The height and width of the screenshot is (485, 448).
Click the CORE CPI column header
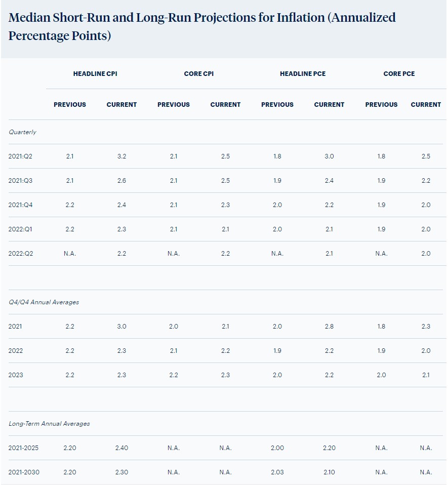coord(199,73)
